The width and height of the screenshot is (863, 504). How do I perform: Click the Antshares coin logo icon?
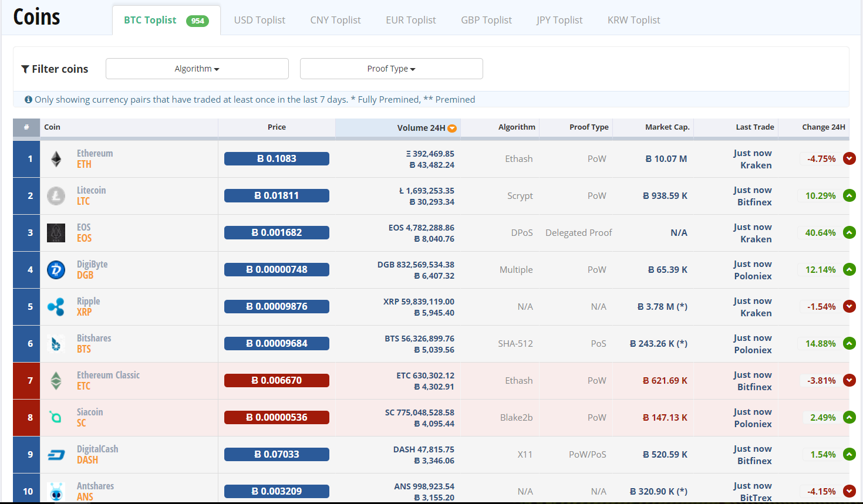(x=56, y=492)
